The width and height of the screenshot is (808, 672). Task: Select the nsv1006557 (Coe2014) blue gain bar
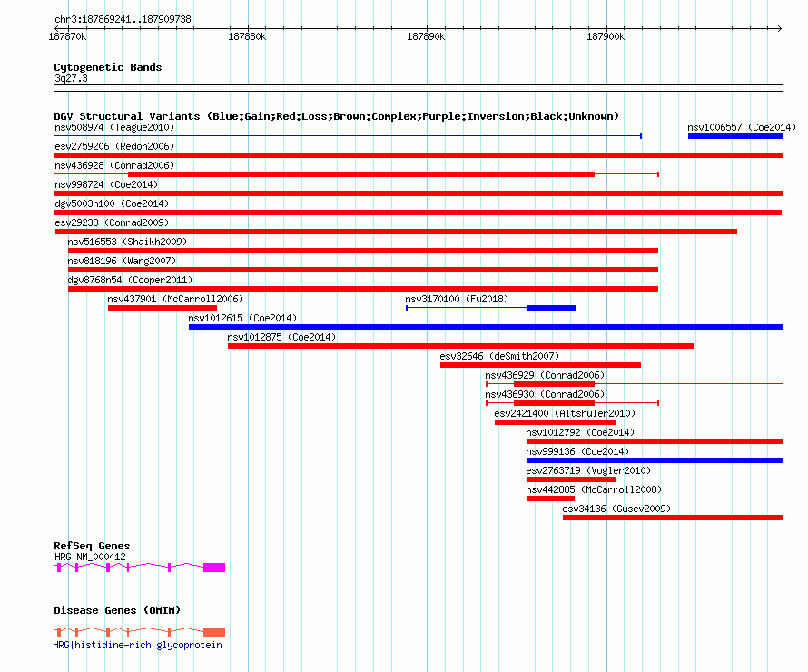(x=734, y=136)
